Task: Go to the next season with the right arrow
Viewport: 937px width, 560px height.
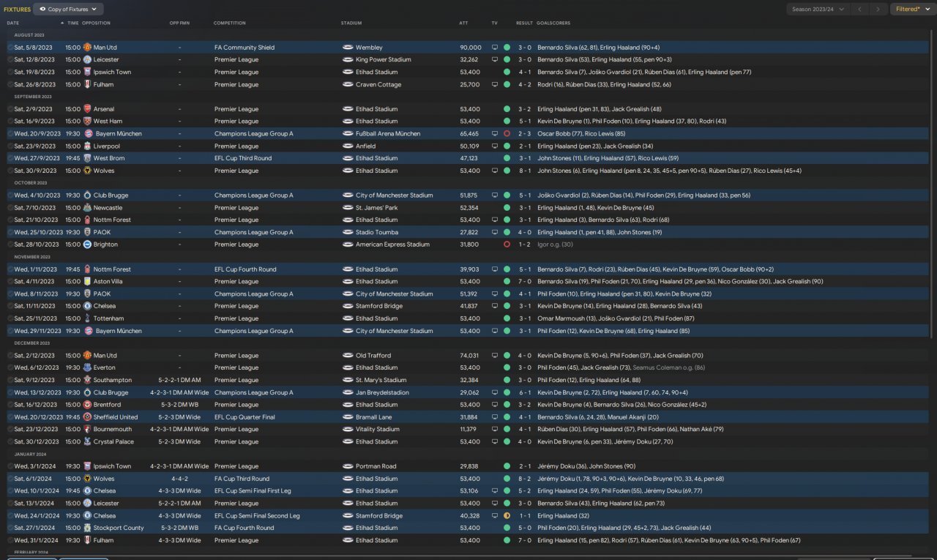Action: 879,10
